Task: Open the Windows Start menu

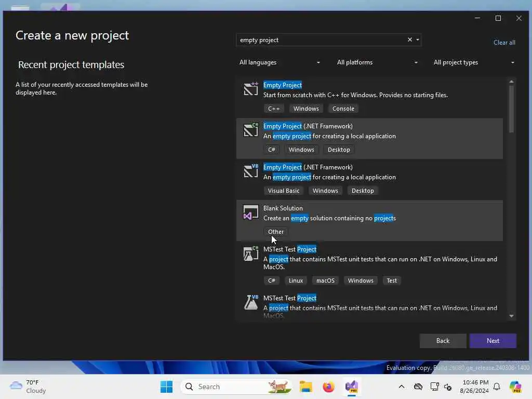Action: [166, 387]
